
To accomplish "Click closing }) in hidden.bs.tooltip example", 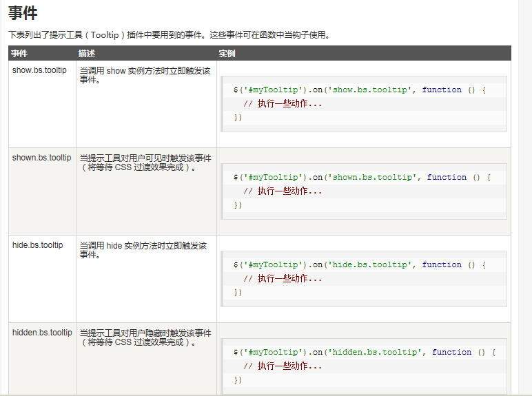I will click(x=238, y=380).
